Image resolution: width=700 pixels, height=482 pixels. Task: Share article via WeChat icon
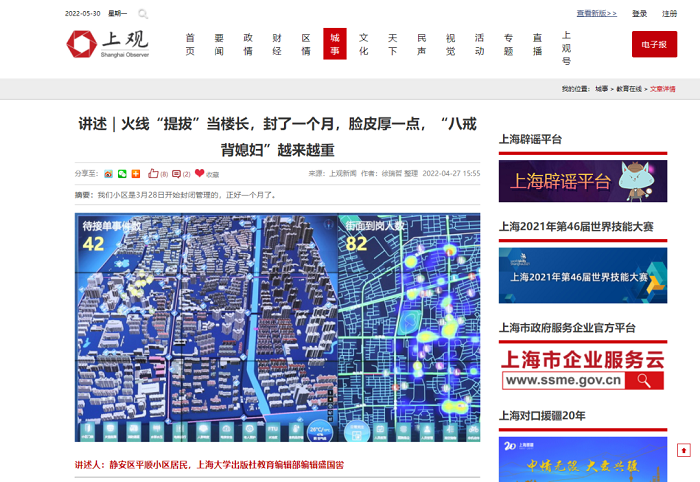click(122, 174)
